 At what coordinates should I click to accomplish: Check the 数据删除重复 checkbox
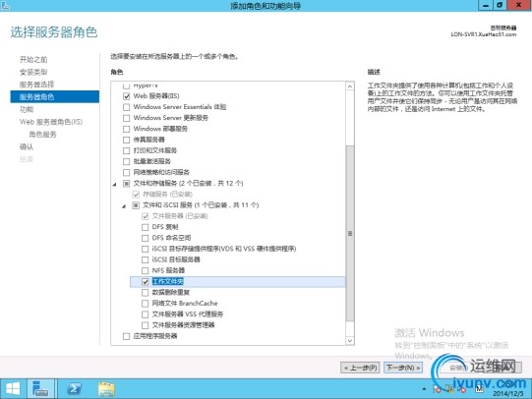[145, 293]
